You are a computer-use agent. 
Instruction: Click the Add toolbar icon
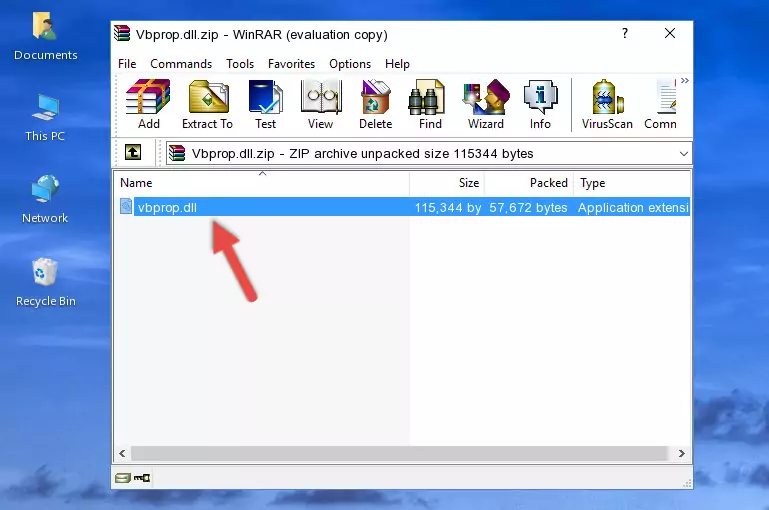[x=148, y=104]
